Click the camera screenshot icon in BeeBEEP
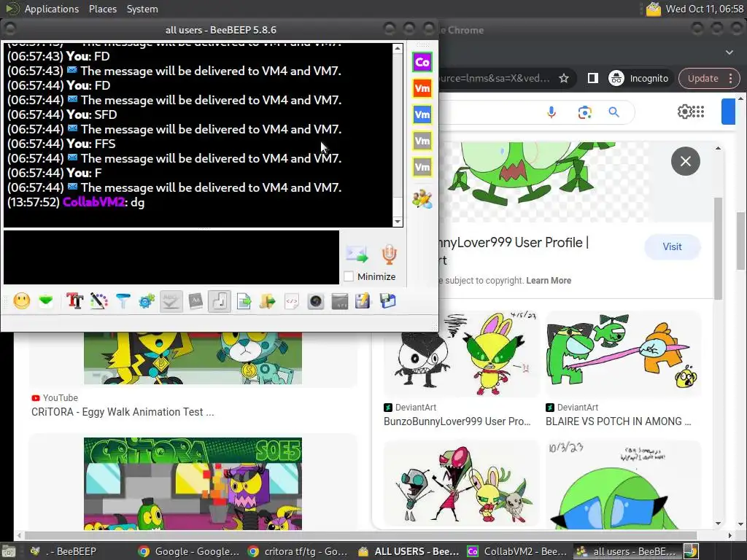747x560 pixels. (315, 301)
